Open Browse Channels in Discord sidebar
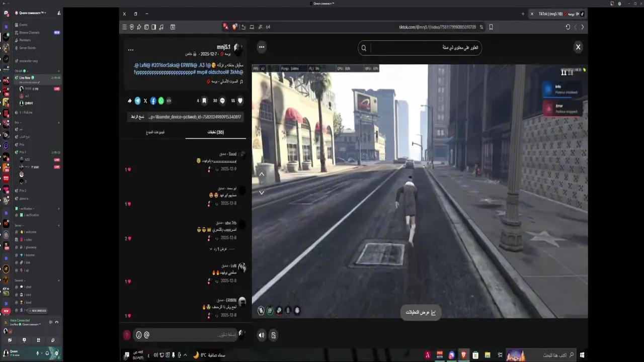The height and width of the screenshot is (362, 644). (37, 32)
